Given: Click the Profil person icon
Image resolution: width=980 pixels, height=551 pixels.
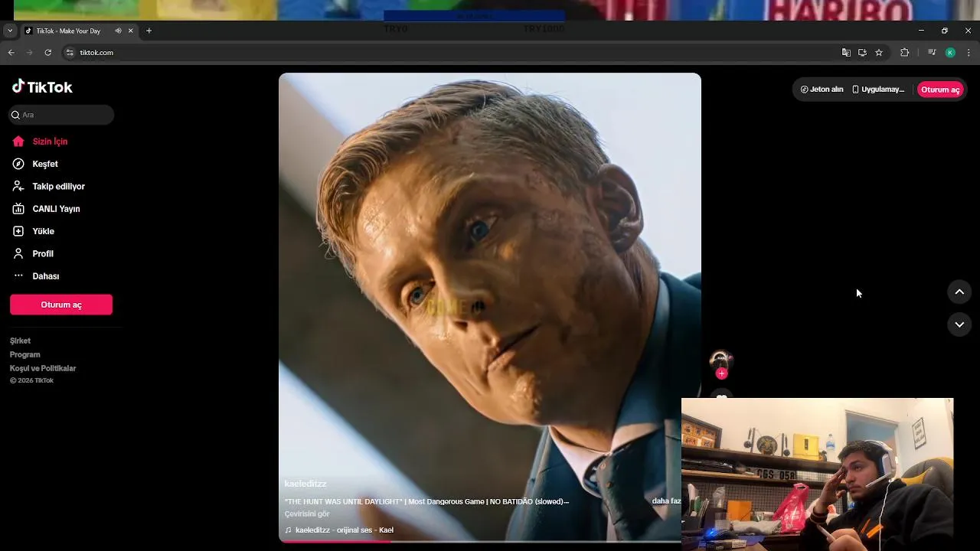Looking at the screenshot, I should 18,253.
